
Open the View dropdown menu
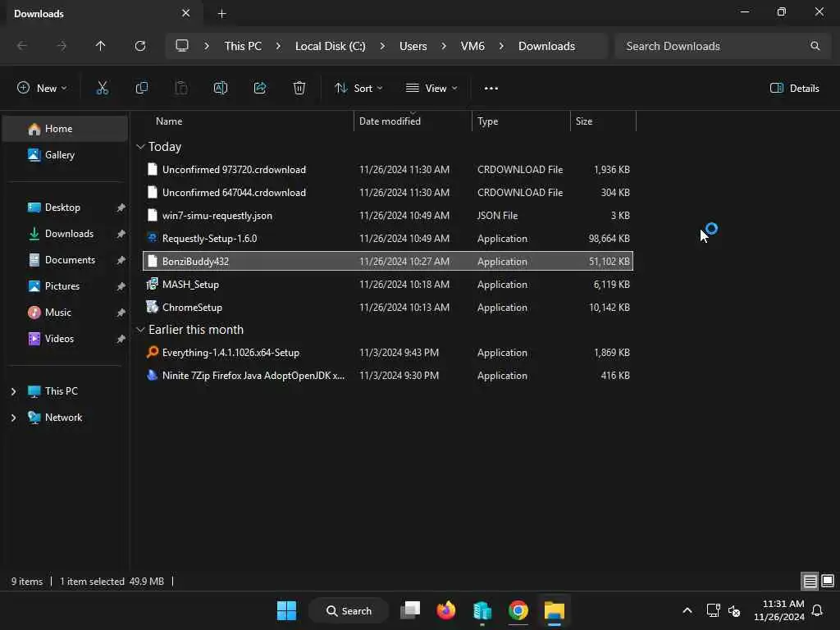point(431,89)
